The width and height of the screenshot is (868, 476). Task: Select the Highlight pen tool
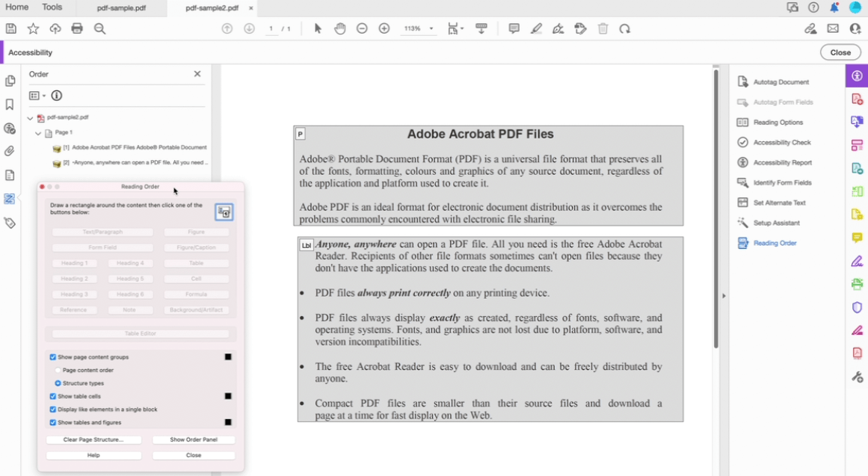(x=536, y=29)
